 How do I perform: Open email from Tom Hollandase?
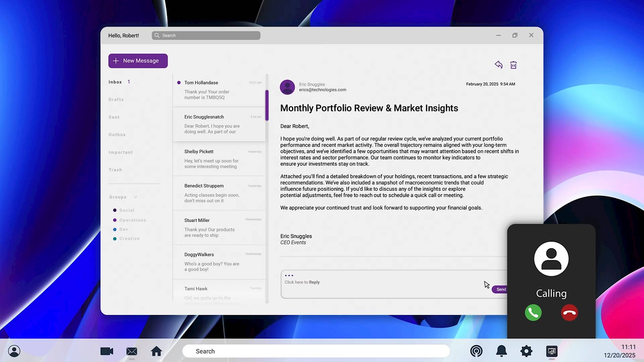[x=219, y=90]
